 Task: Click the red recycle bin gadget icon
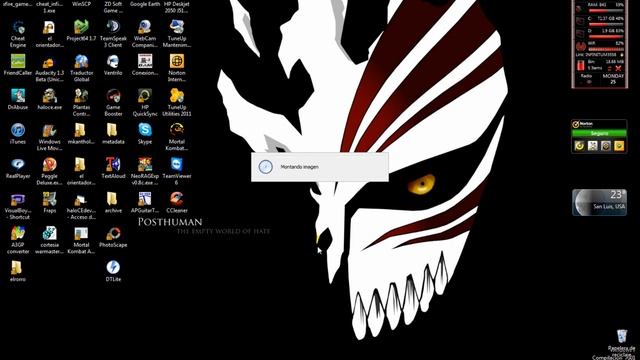[x=580, y=65]
